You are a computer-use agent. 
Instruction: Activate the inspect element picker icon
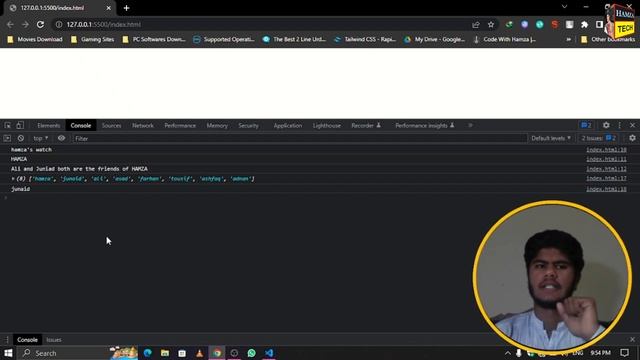click(8, 125)
